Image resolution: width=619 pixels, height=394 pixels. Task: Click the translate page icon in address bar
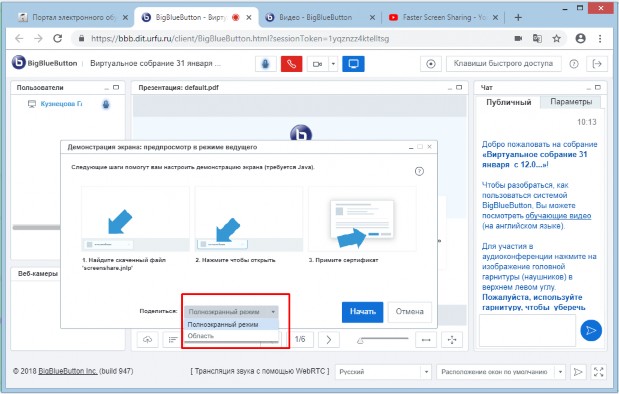tap(537, 38)
